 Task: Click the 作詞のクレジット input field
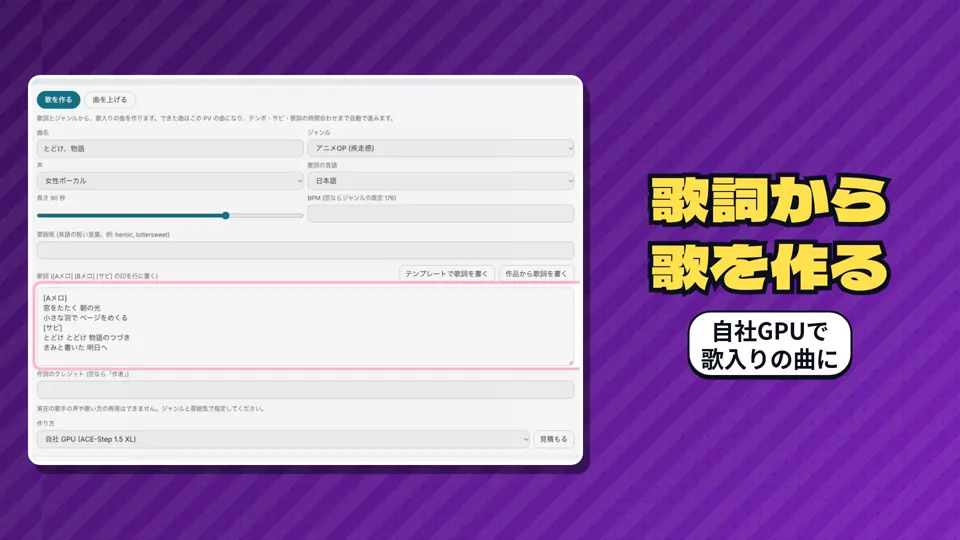click(306, 389)
